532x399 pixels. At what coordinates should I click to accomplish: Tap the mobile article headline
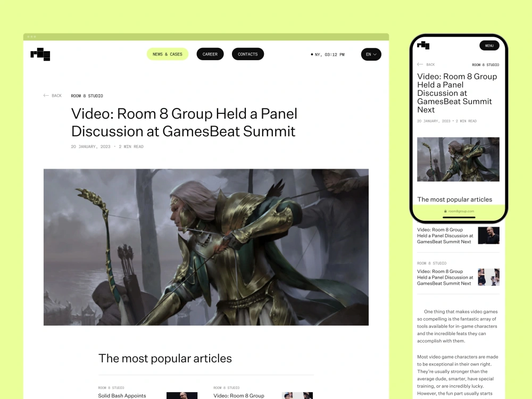pos(457,93)
